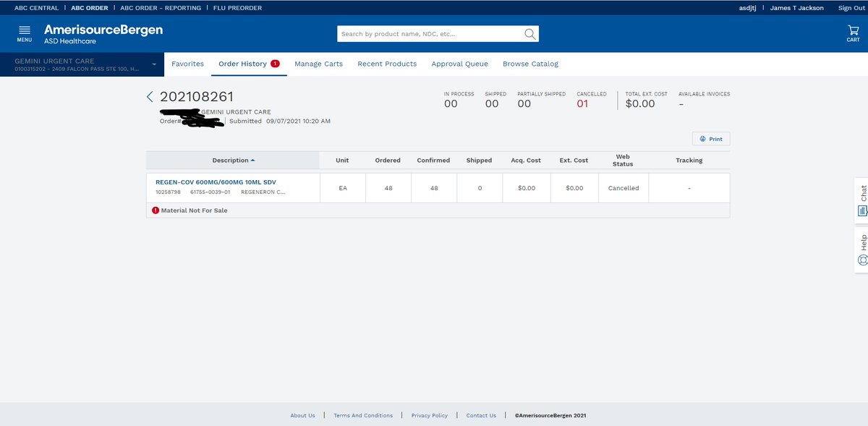
Task: Click the Shipped quantity 0 cell
Action: (479, 188)
